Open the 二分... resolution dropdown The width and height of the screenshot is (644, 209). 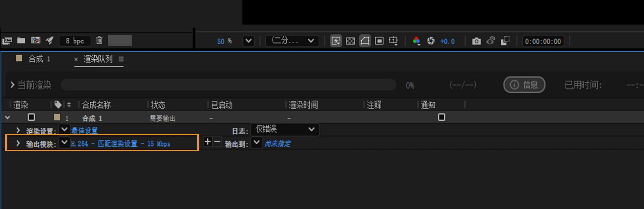(292, 41)
